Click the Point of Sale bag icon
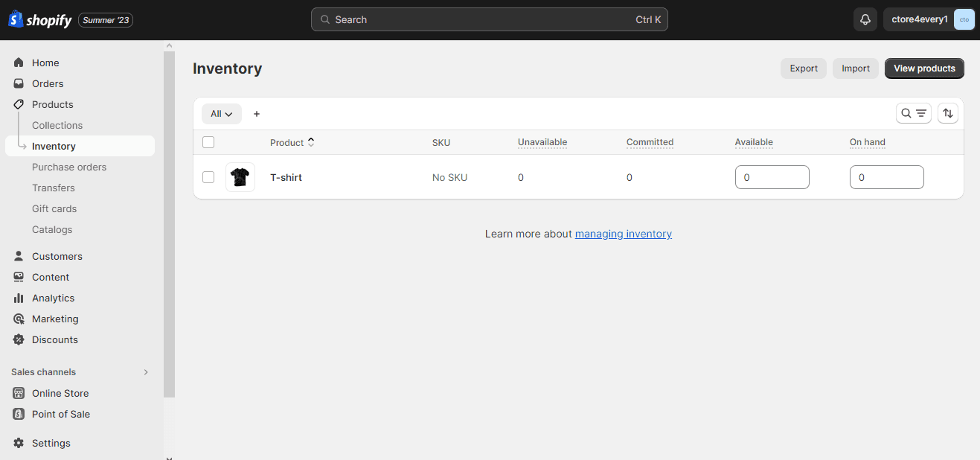 19,414
